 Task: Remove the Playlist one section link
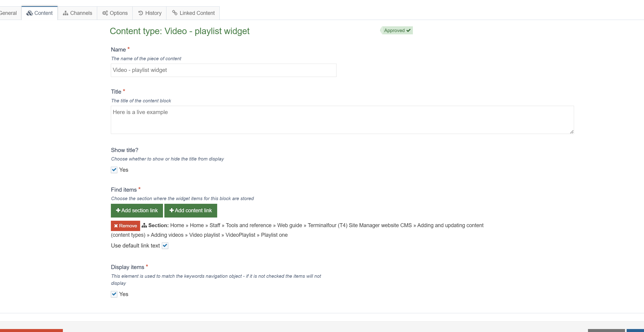[125, 226]
